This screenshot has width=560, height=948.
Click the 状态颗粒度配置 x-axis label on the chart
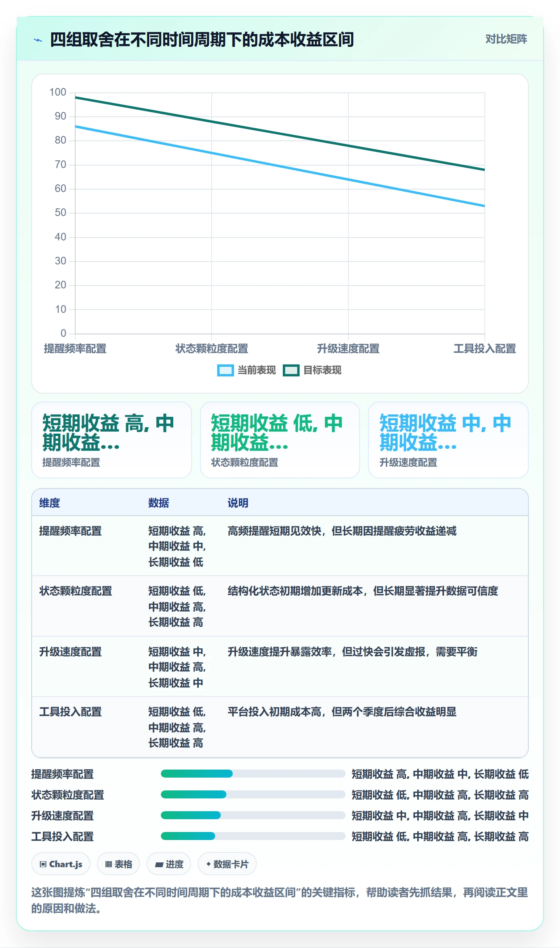pyautogui.click(x=212, y=349)
